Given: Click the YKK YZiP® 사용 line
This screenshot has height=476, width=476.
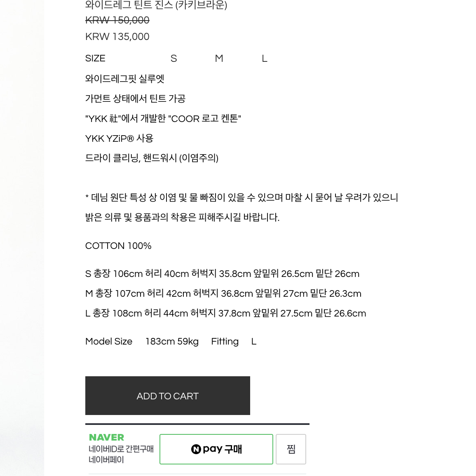Looking at the screenshot, I should [x=119, y=138].
